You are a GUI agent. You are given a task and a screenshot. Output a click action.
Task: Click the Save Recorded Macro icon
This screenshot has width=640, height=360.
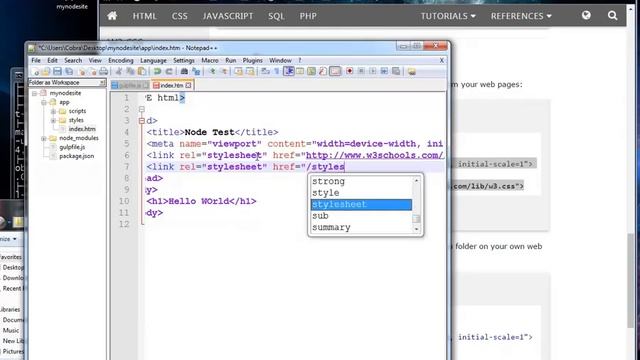pyautogui.click(x=396, y=71)
